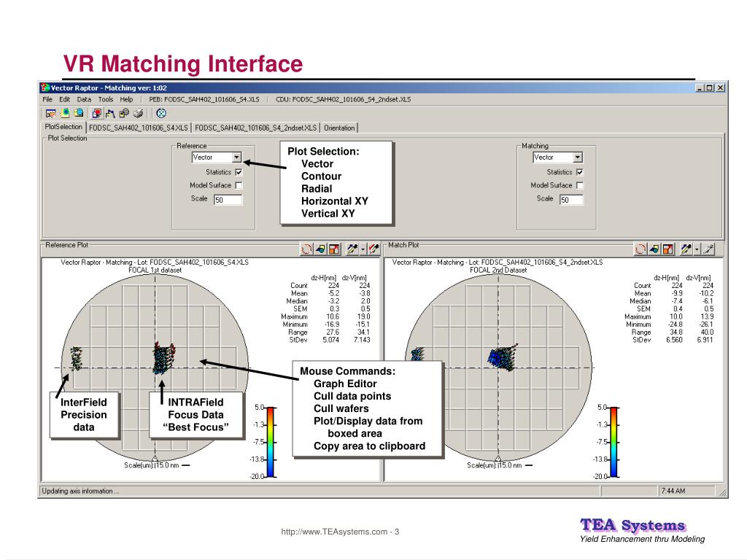
Task: Click the red dashed circle icon in Reference Plot
Action: pos(307,249)
